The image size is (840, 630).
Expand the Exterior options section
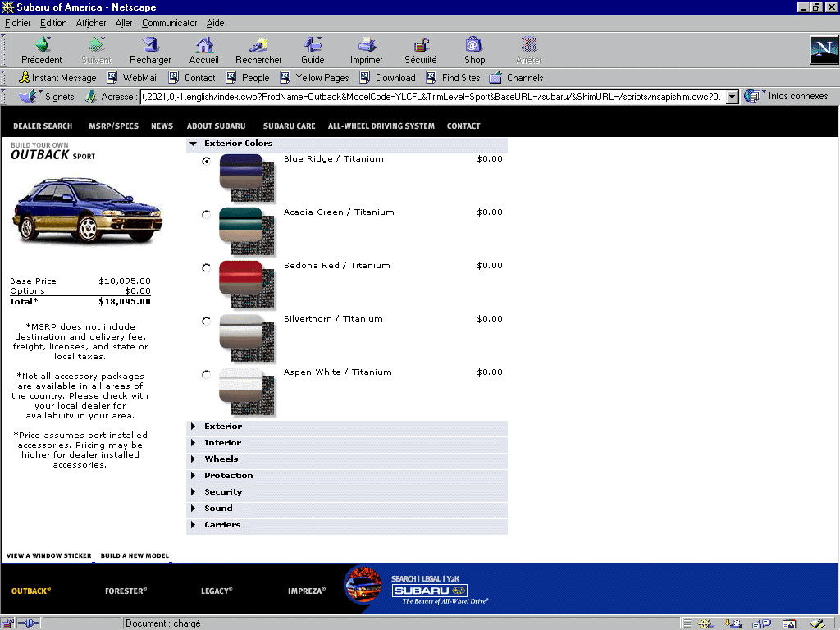coord(193,427)
